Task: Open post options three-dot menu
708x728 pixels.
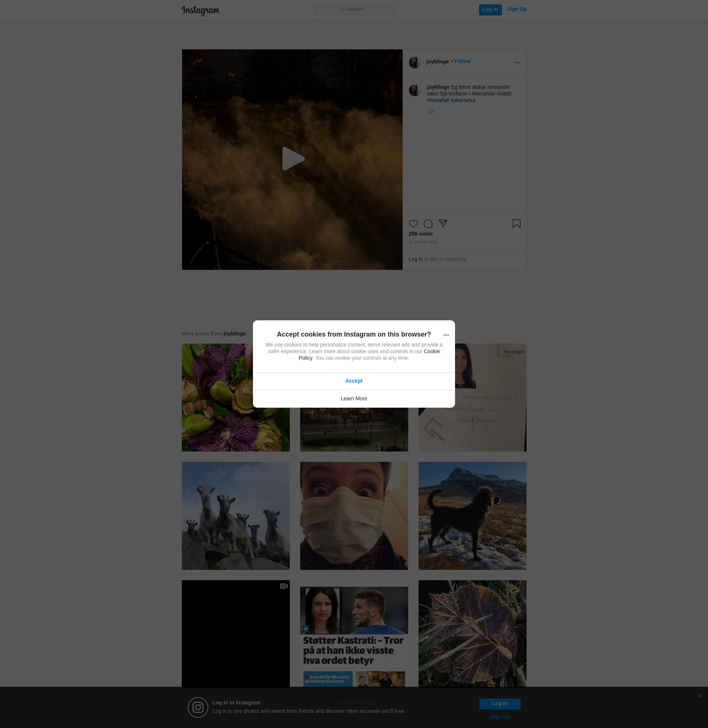Action: 517,62
